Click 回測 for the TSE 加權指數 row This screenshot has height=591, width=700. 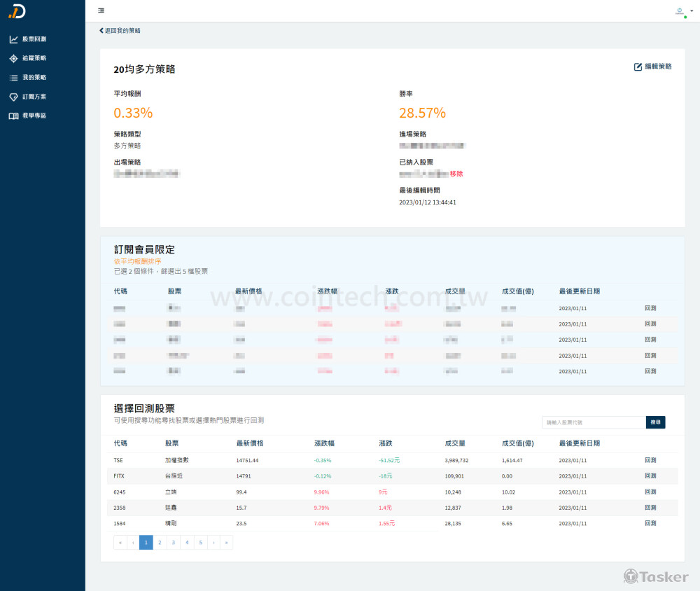650,460
